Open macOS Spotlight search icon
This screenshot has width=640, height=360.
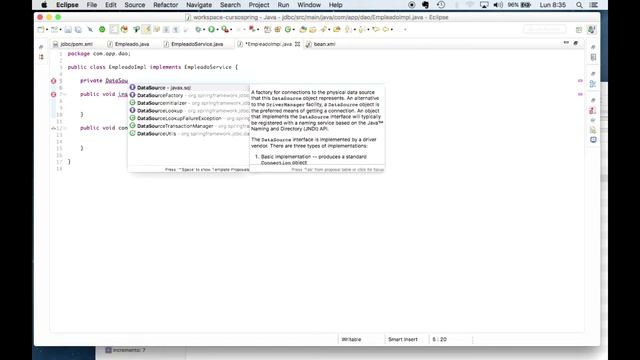click(579, 5)
